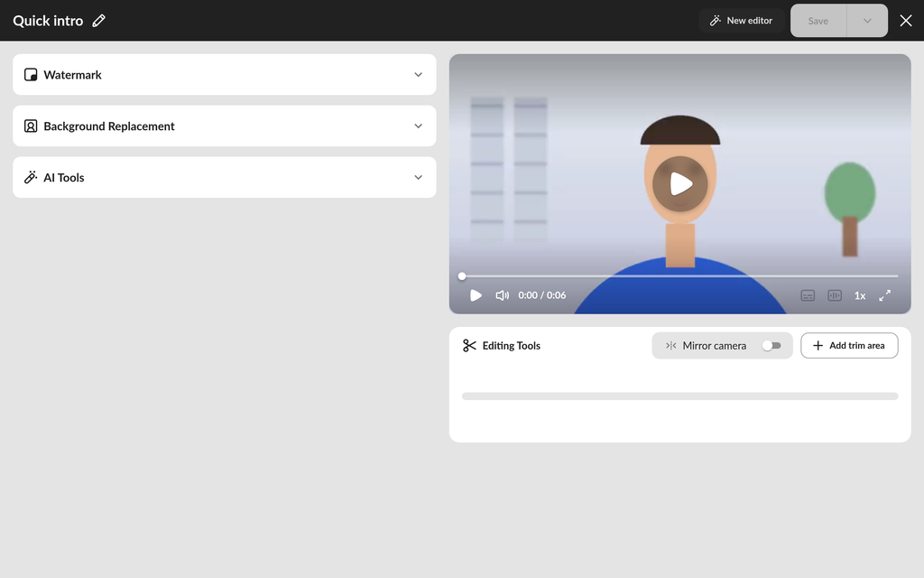The height and width of the screenshot is (578, 924).
Task: Open the Save options dropdown arrow
Action: coord(867,21)
